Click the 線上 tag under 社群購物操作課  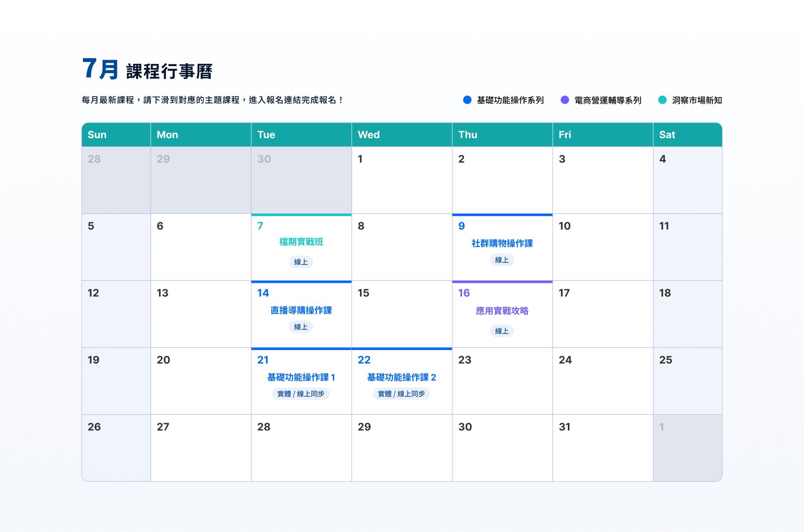coord(502,260)
